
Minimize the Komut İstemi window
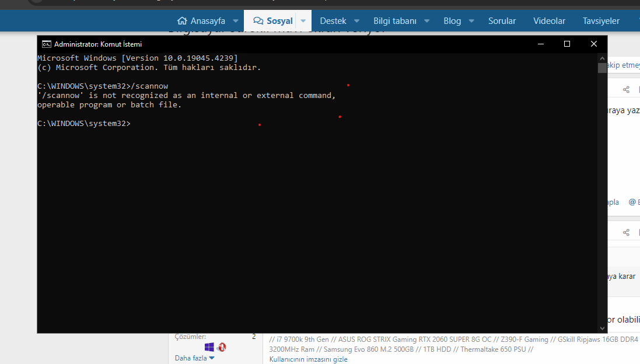coord(541,44)
